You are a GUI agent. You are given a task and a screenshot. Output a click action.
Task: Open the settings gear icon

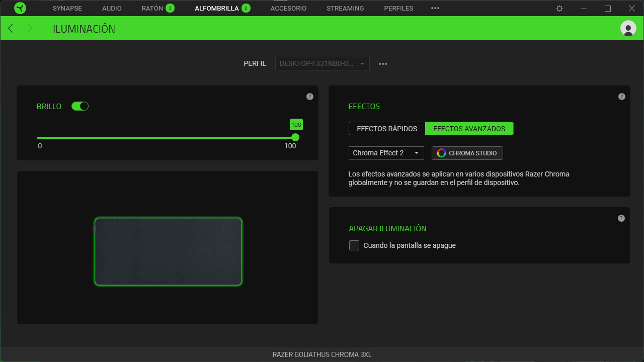pos(559,9)
